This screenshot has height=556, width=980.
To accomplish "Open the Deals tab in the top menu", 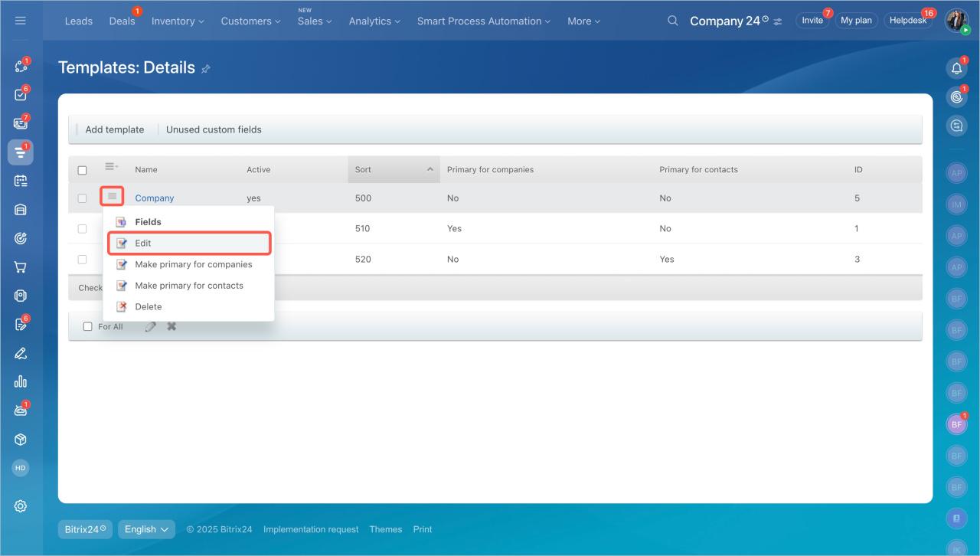I will click(x=122, y=21).
